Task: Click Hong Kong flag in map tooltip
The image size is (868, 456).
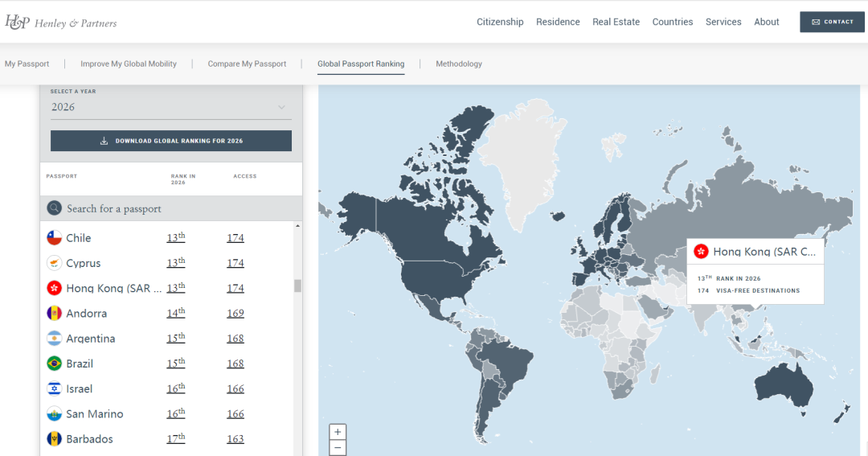Action: 701,252
